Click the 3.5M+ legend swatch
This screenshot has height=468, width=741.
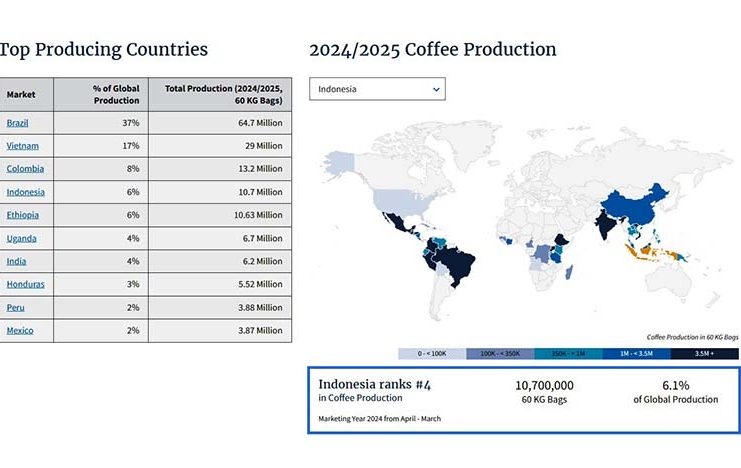tap(703, 354)
